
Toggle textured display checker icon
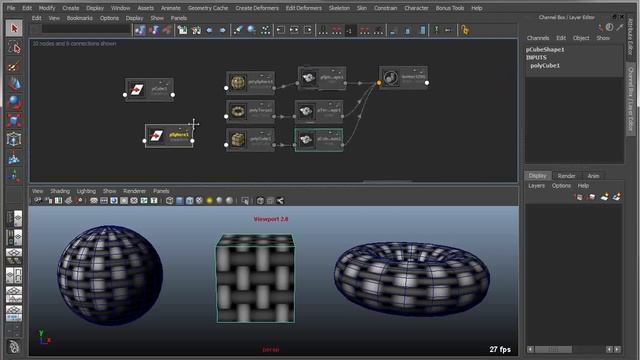pos(199,200)
